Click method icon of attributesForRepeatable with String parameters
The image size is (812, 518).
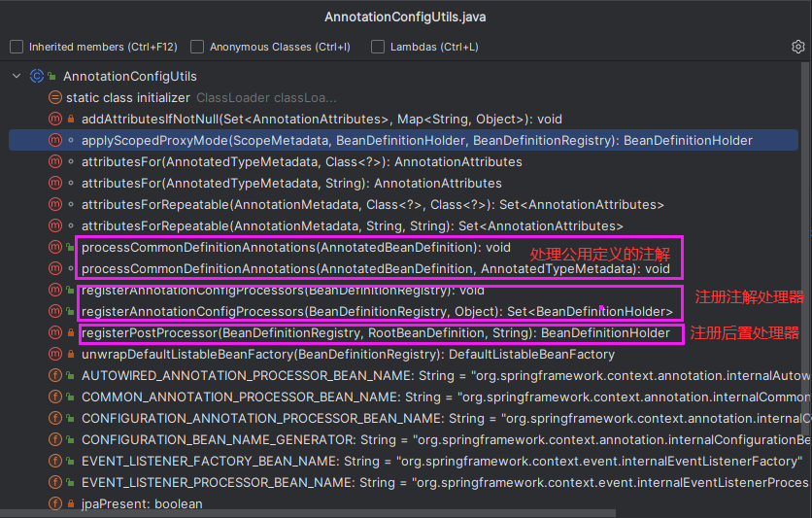[x=55, y=225]
